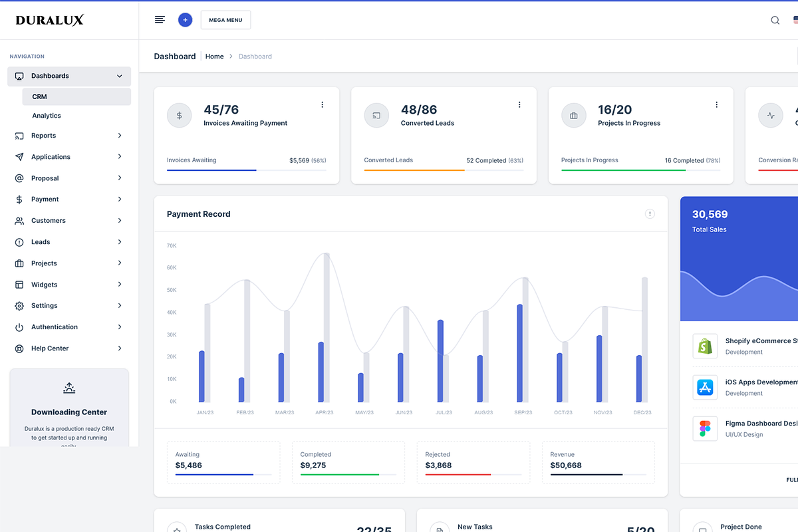Open options menu on Projects In Progress card
Image resolution: width=798 pixels, height=532 pixels.
click(717, 104)
